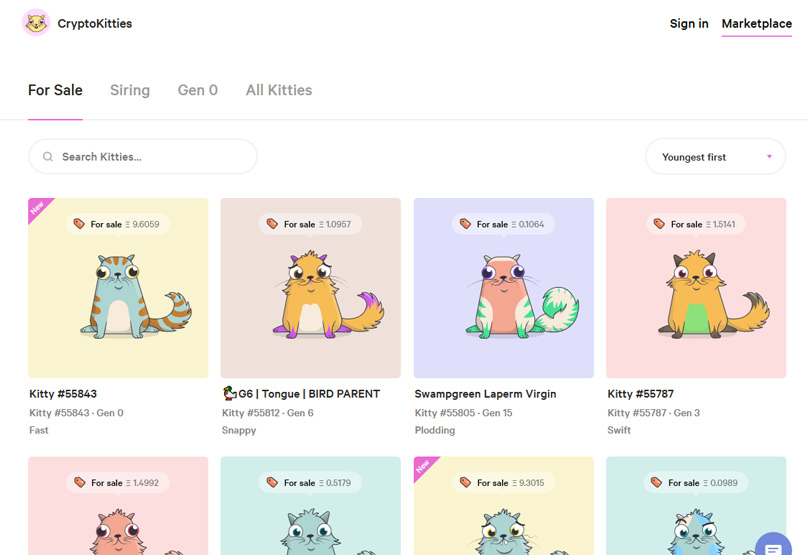This screenshot has width=808, height=555.
Task: Open the salmon cat card priced 1.4992
Action: pyautogui.click(x=119, y=506)
